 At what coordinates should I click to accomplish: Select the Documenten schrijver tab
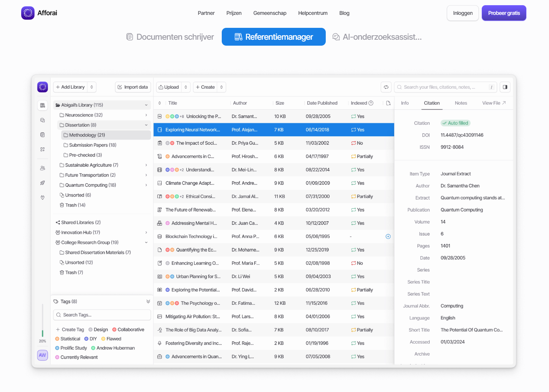[x=170, y=37]
